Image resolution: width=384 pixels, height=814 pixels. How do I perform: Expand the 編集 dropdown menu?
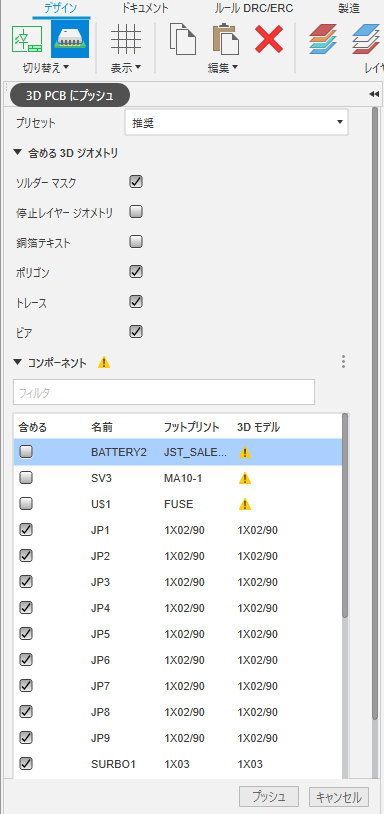[223, 68]
